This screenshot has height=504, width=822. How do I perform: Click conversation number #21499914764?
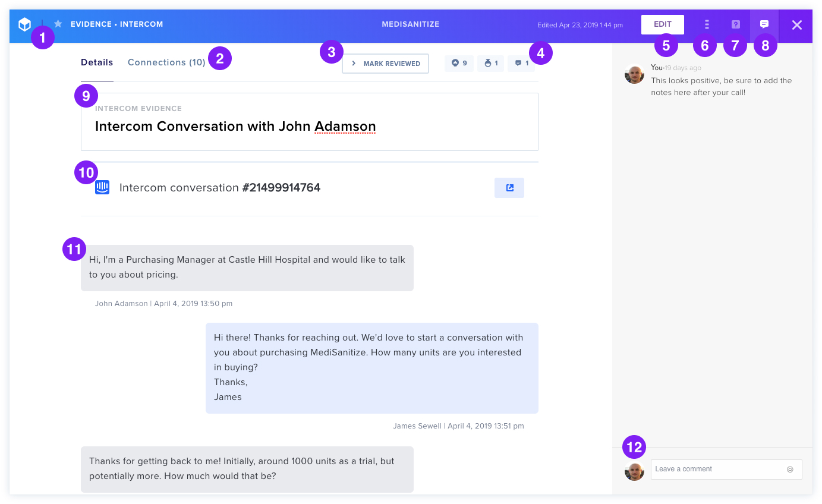point(281,188)
